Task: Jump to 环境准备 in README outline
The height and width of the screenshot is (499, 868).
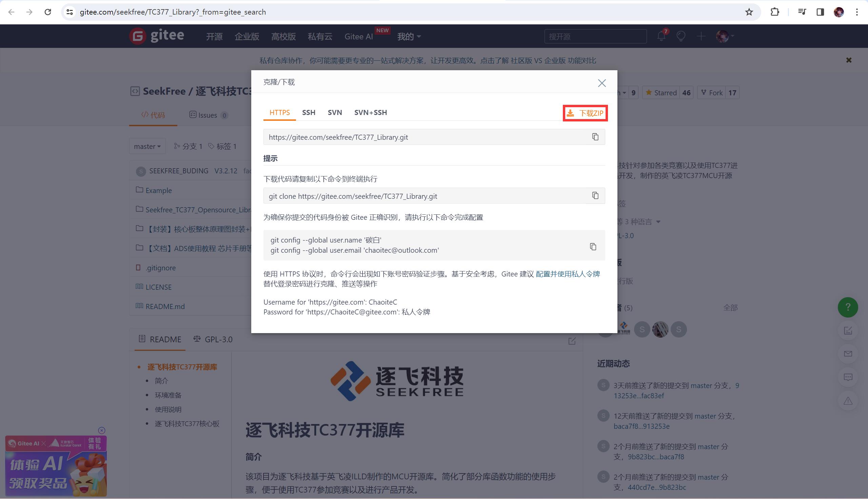Action: [168, 395]
